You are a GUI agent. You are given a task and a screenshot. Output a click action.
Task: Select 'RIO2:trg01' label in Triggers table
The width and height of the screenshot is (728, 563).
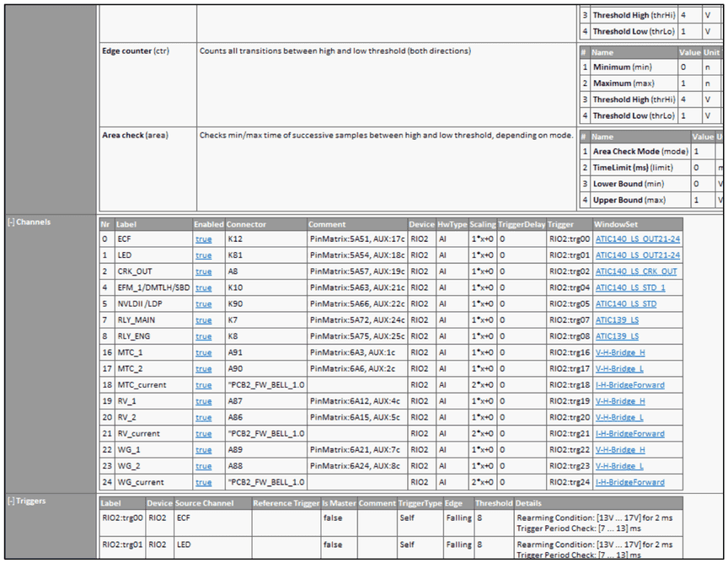[122, 544]
